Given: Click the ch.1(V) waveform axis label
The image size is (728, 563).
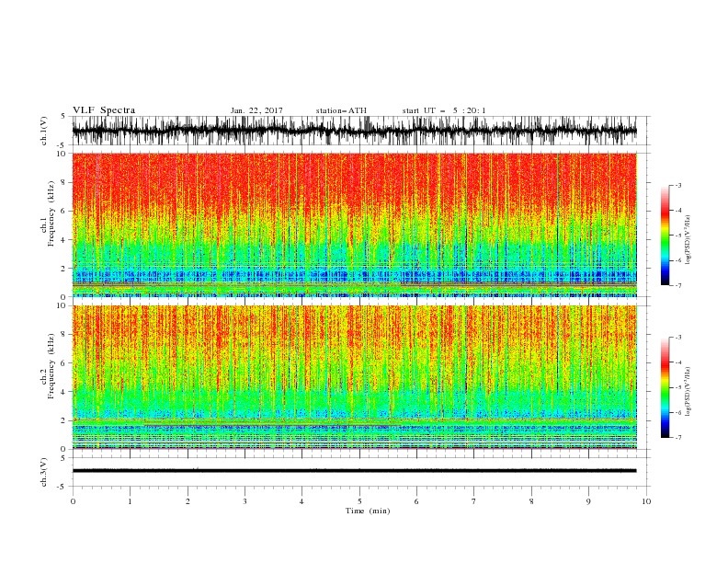Looking at the screenshot, I should (x=44, y=131).
